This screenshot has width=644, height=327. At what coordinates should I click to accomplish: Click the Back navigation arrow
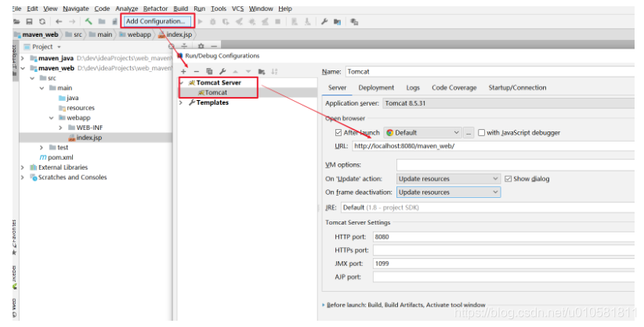point(59,21)
